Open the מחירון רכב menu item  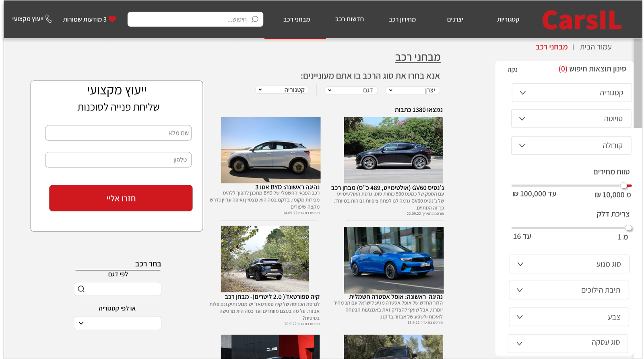click(402, 19)
